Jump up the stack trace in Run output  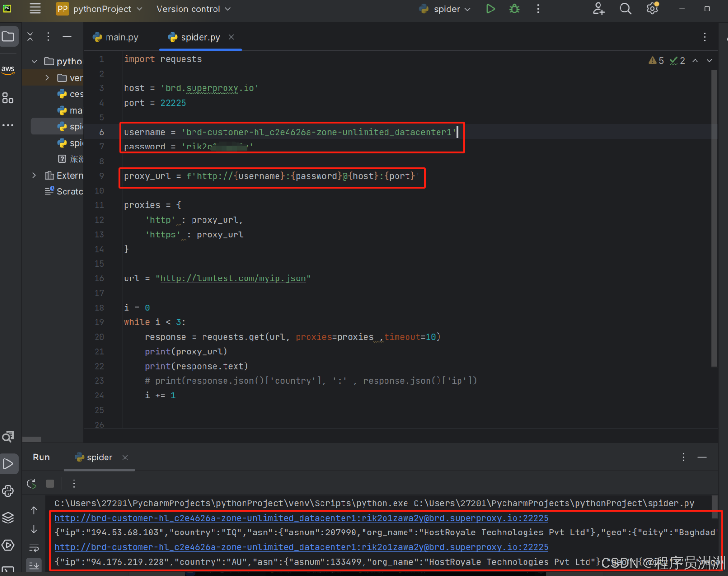[x=34, y=511]
